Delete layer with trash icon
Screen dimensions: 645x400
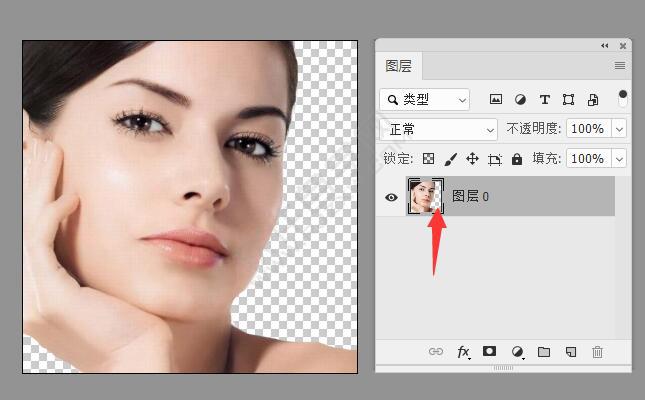(x=597, y=352)
